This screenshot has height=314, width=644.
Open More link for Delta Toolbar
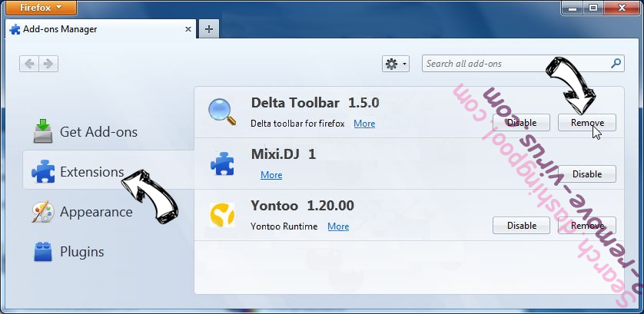(364, 124)
